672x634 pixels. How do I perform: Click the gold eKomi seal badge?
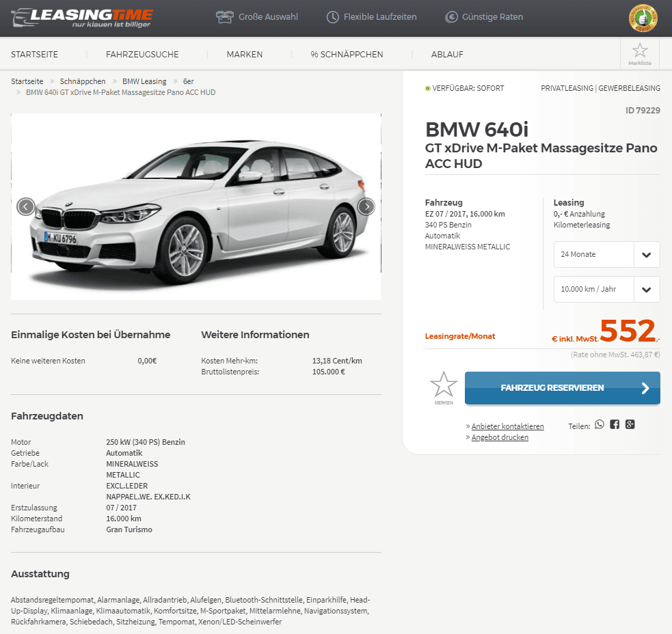[x=643, y=18]
